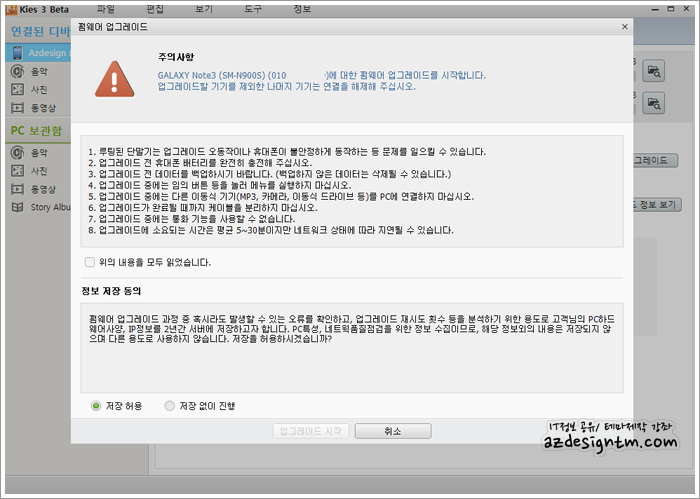
Task: Check the box confirming all notes were read
Action: tap(90, 262)
